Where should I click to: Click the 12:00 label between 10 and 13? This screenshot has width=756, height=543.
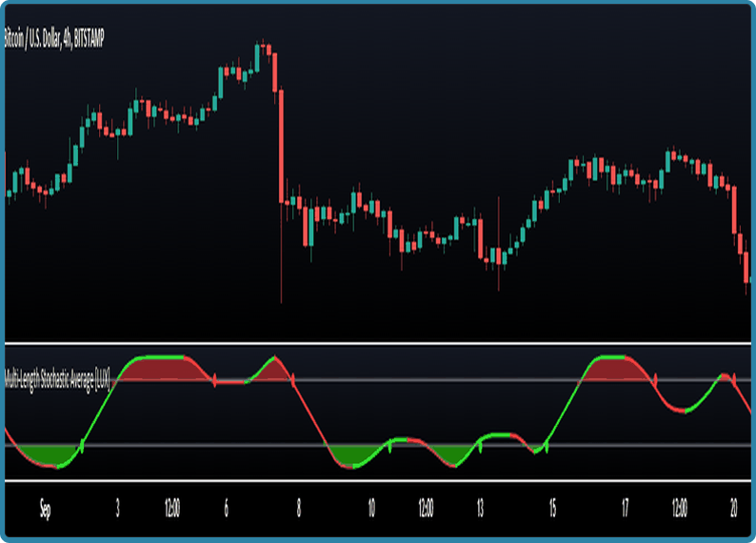coord(426,509)
